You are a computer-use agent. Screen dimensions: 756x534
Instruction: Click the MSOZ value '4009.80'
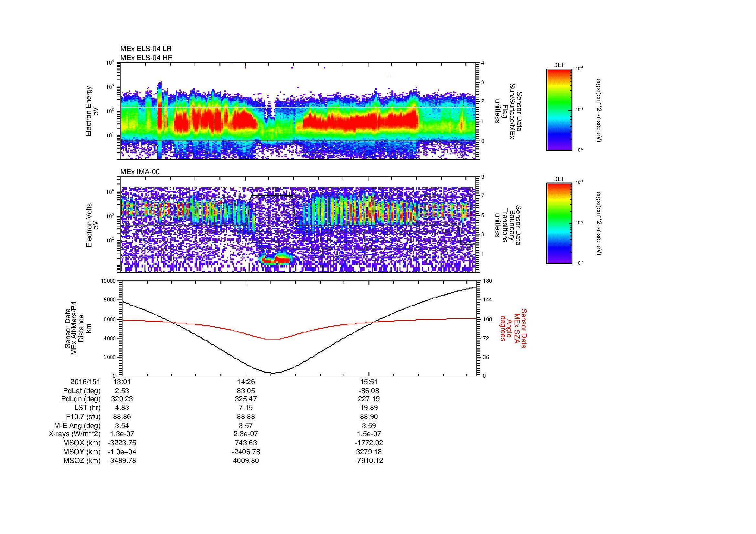[246, 461]
